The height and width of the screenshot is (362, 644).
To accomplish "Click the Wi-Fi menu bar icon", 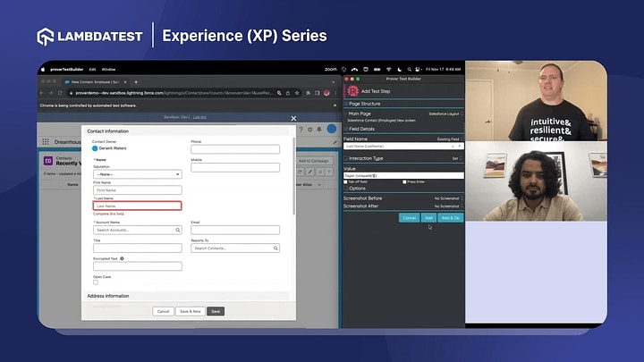I will tap(388, 70).
